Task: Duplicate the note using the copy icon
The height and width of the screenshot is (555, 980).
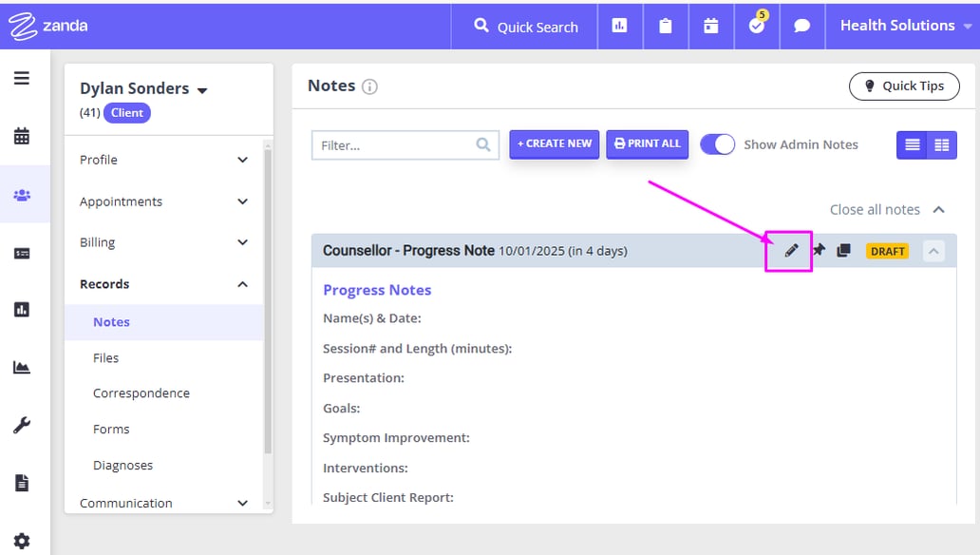Action: [x=842, y=250]
